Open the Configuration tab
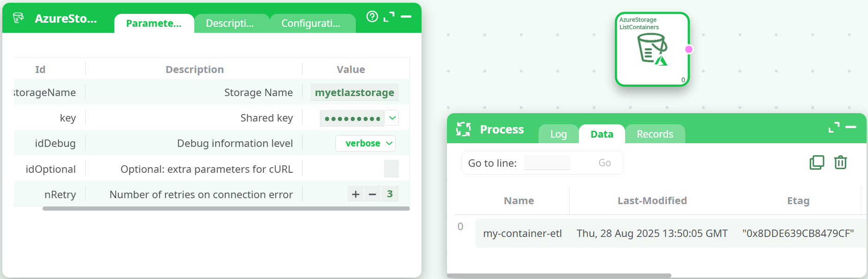Screen dimensions: 868x279 311,24
